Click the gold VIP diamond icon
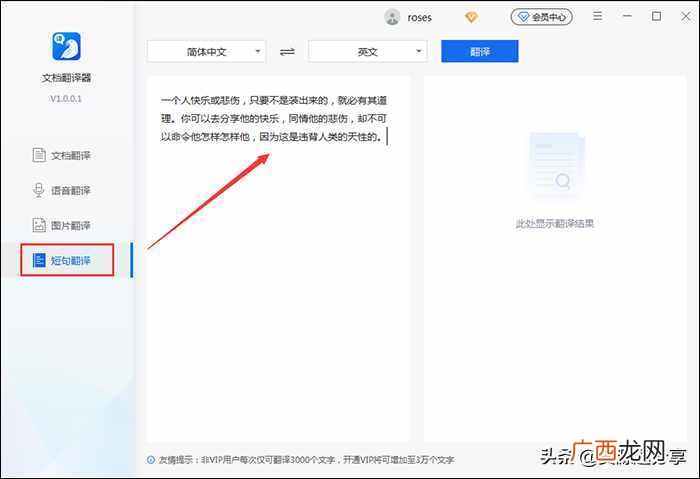700x479 pixels. (x=471, y=17)
